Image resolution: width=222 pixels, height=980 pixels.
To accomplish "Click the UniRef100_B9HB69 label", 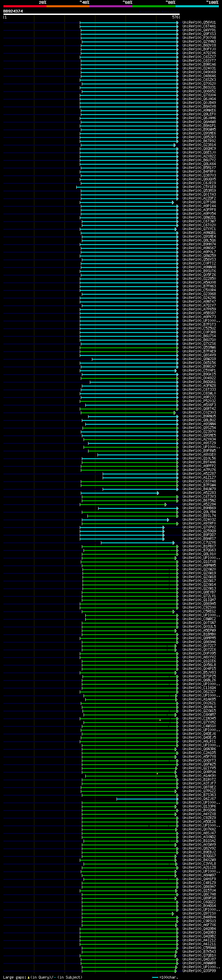I will (x=199, y=508).
